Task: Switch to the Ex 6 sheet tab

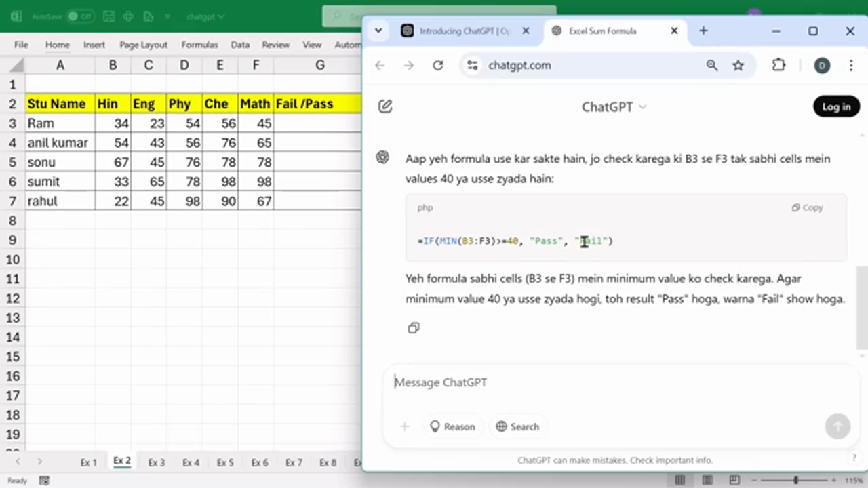Action: pyautogui.click(x=260, y=462)
